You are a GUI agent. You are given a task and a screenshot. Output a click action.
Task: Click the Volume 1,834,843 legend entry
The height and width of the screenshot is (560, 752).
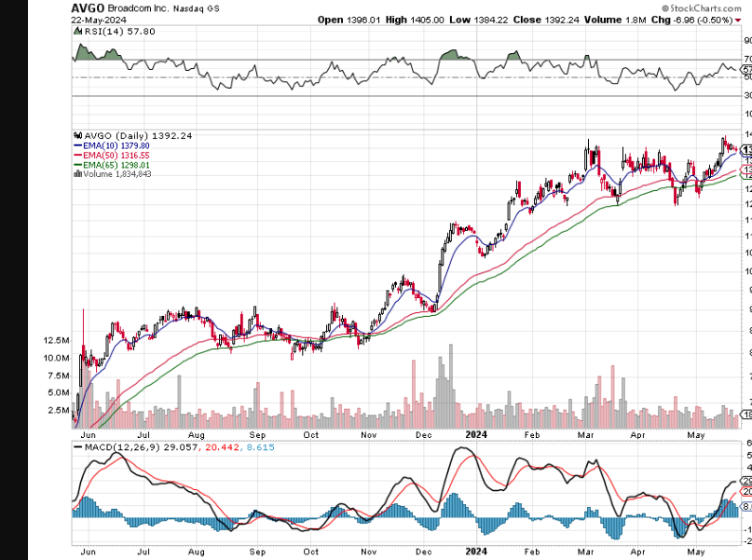point(117,174)
